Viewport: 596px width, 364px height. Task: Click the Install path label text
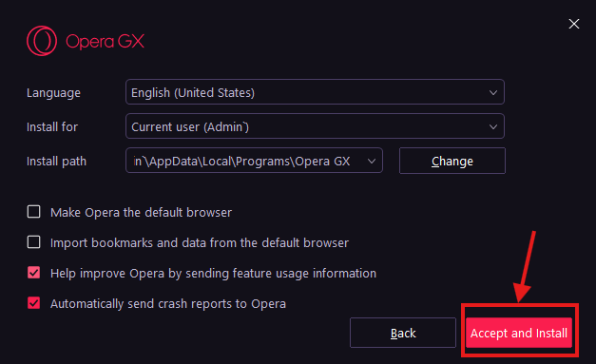click(57, 162)
